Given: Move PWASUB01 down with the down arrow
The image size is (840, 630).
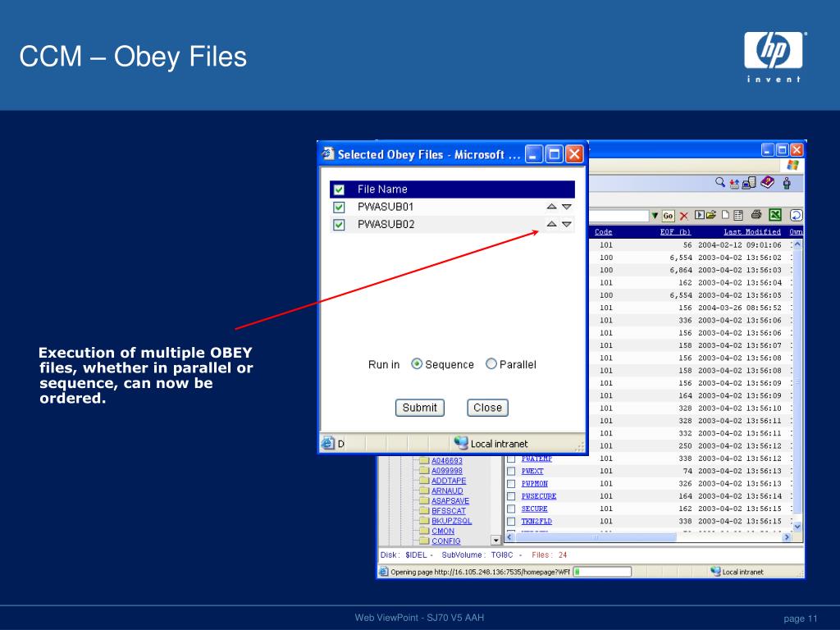Looking at the screenshot, I should click(x=567, y=207).
